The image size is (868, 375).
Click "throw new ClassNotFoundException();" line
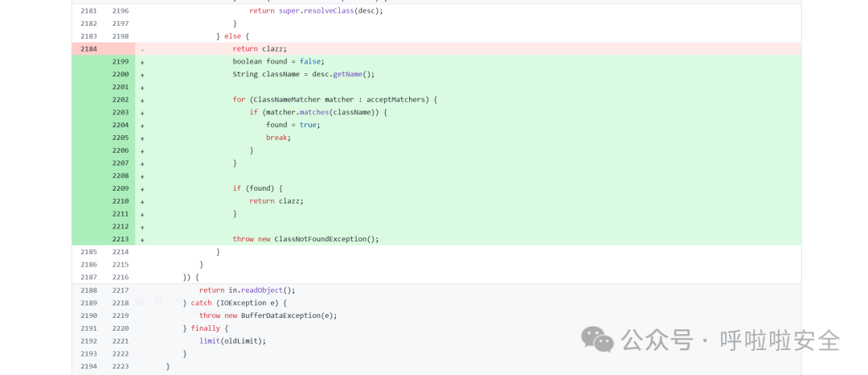(x=305, y=239)
